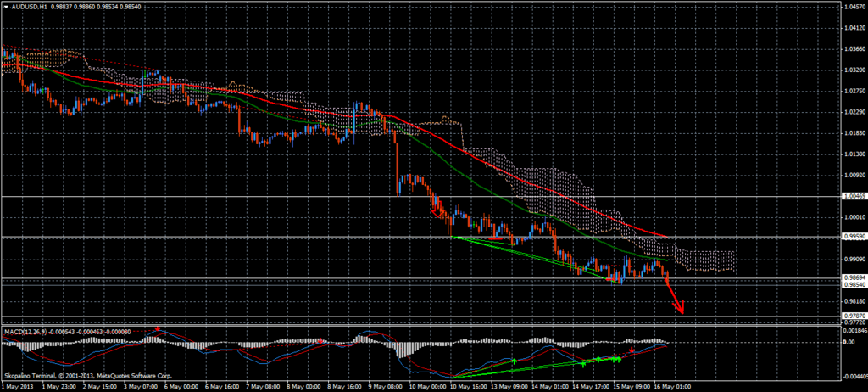Select the 1.00469 price level label
Screen dimensions: 868x392
853,196
